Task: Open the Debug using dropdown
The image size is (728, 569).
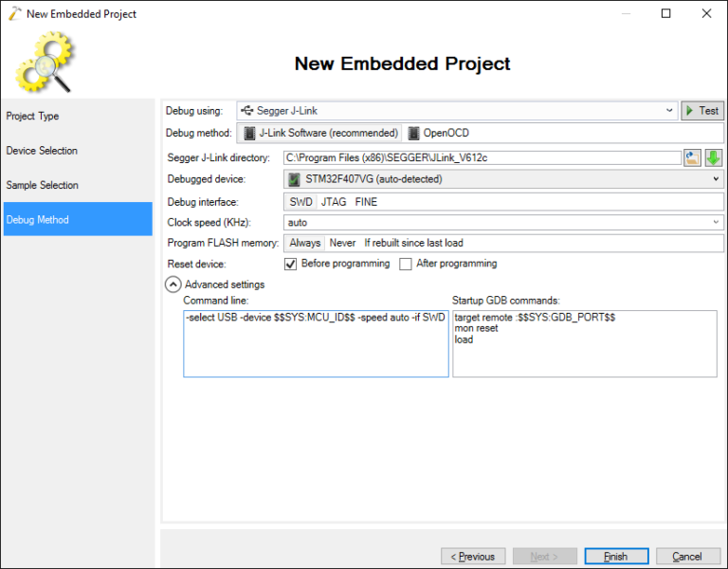Action: pyautogui.click(x=456, y=111)
